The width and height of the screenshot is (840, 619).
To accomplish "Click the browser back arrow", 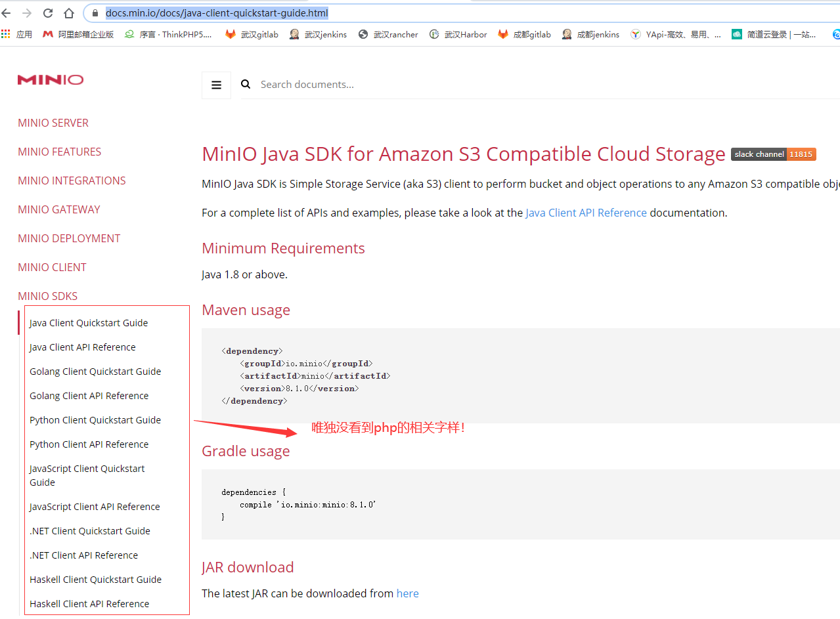I will (x=7, y=12).
